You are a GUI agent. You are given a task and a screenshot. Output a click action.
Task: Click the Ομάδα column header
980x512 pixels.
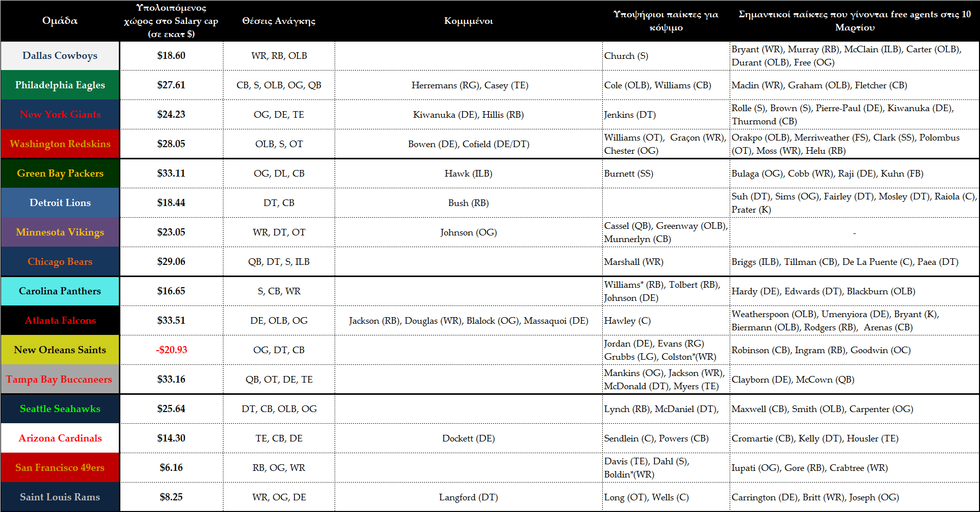(x=60, y=21)
